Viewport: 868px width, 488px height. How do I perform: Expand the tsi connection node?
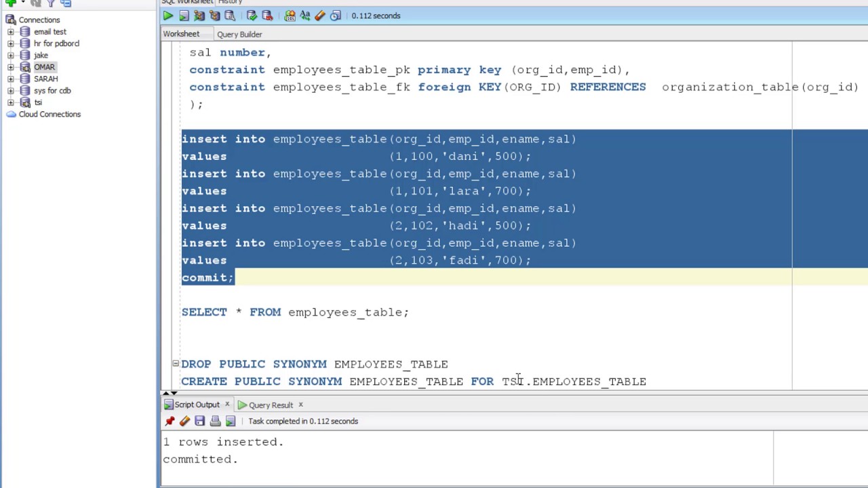[11, 102]
